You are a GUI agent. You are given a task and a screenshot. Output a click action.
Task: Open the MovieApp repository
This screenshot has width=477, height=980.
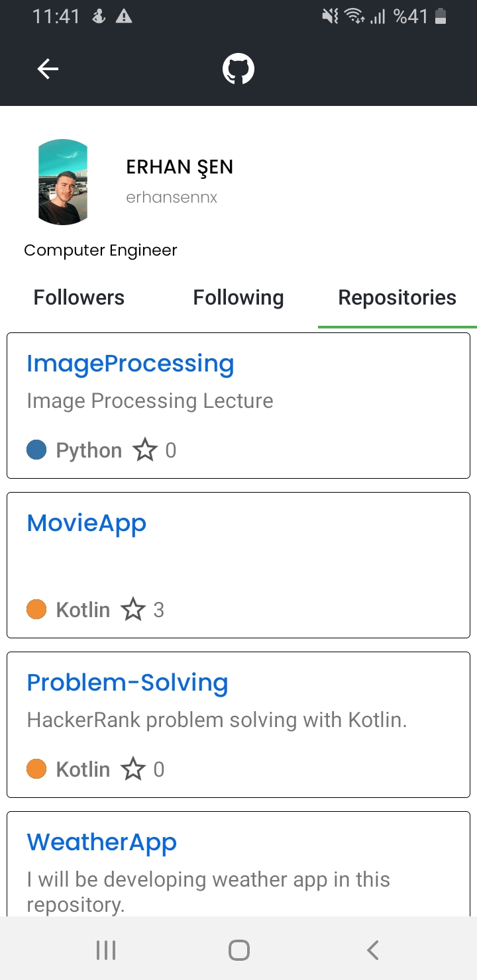point(86,522)
